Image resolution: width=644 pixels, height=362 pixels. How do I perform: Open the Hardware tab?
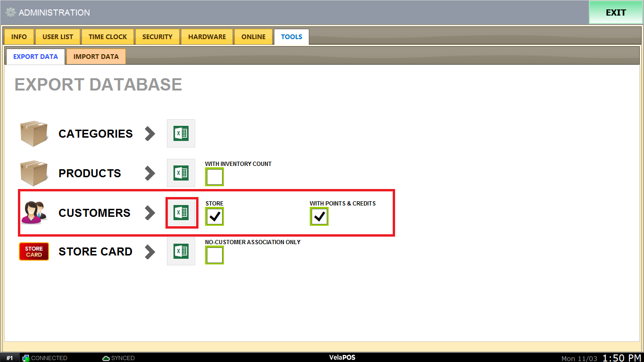[x=207, y=37]
